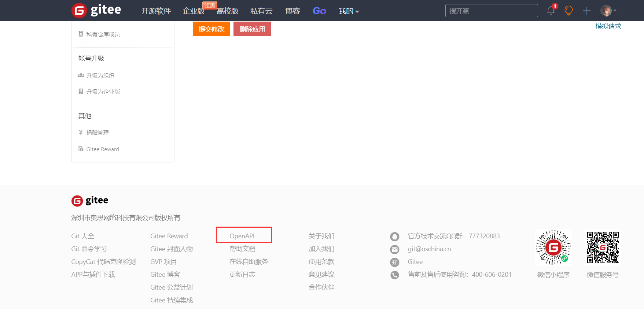Click the 微信服务号 QR code image
644x309 pixels.
tap(603, 247)
